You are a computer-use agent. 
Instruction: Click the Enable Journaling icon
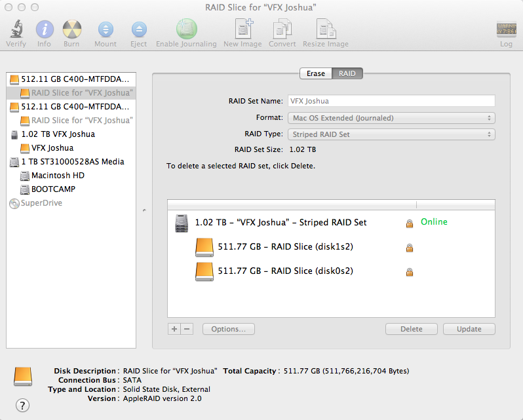coord(186,29)
